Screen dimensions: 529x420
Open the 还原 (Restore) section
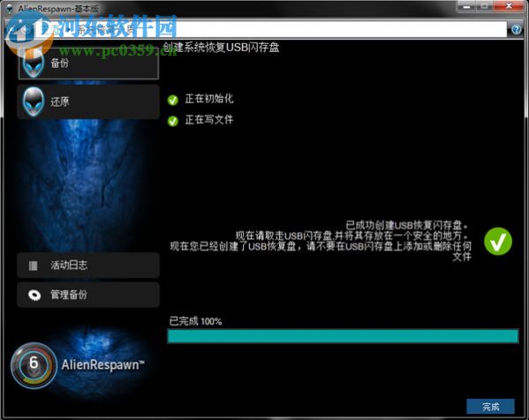(88, 101)
